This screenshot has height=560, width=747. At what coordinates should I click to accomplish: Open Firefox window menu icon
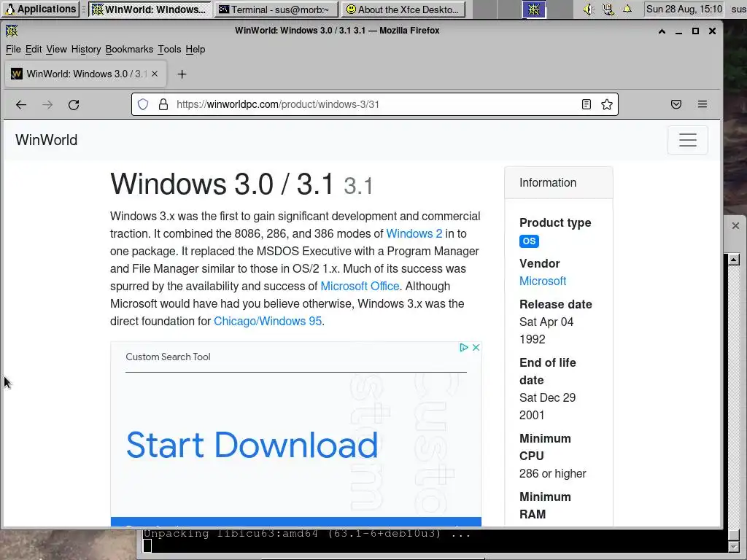tap(12, 31)
